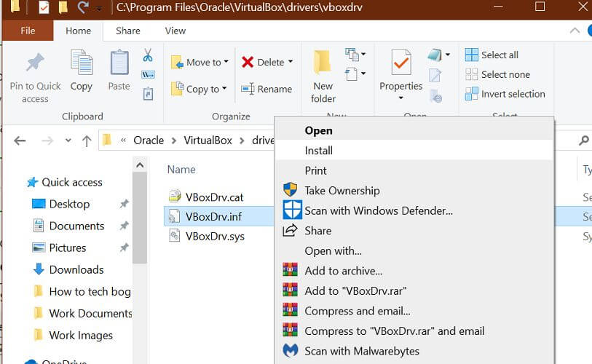Click the Back navigation arrow

point(20,141)
